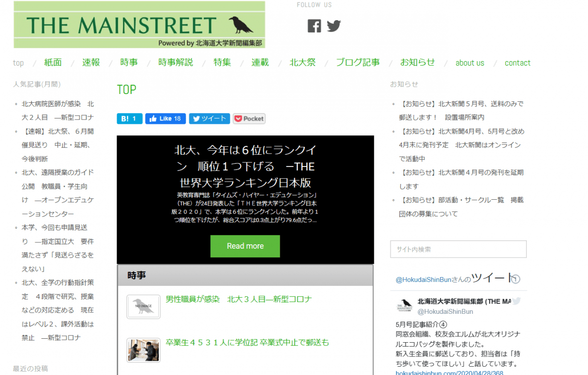Viewport: 588px width, 375px height.
Task: Open the HokudaiShinBun Twitter profile avatar
Action: click(x=404, y=305)
